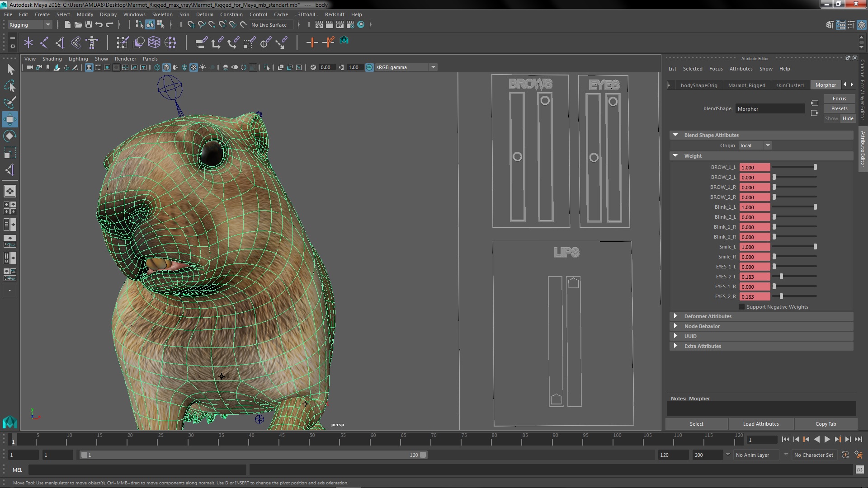Toggle color management sRGB button
This screenshot has height=488, width=868.
[x=369, y=67]
